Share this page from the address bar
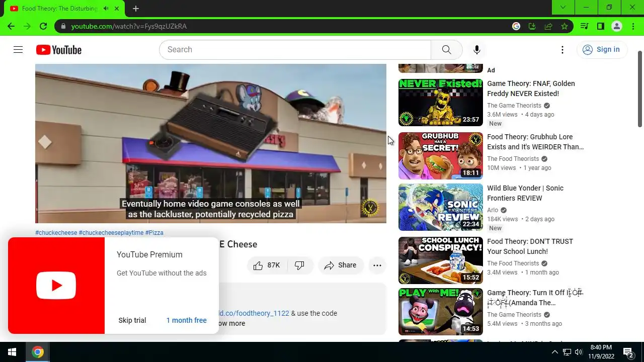Viewport: 644px width, 362px height. click(x=548, y=26)
